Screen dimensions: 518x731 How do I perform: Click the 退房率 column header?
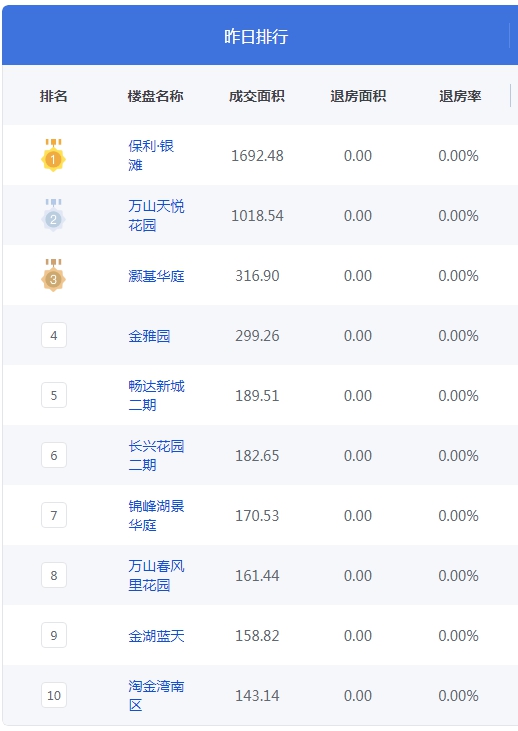pyautogui.click(x=460, y=96)
